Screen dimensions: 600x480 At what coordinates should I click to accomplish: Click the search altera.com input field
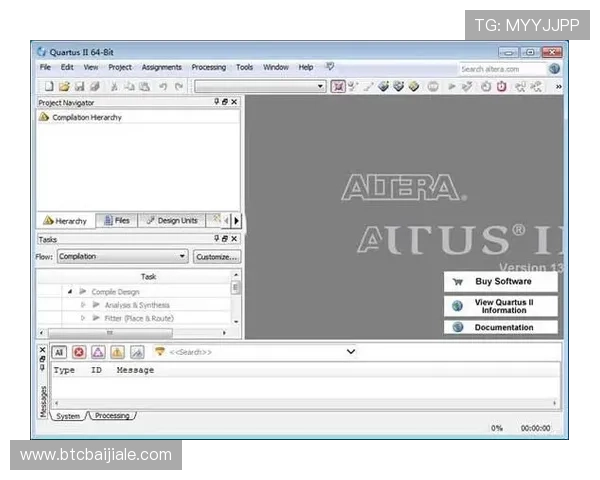tap(500, 69)
